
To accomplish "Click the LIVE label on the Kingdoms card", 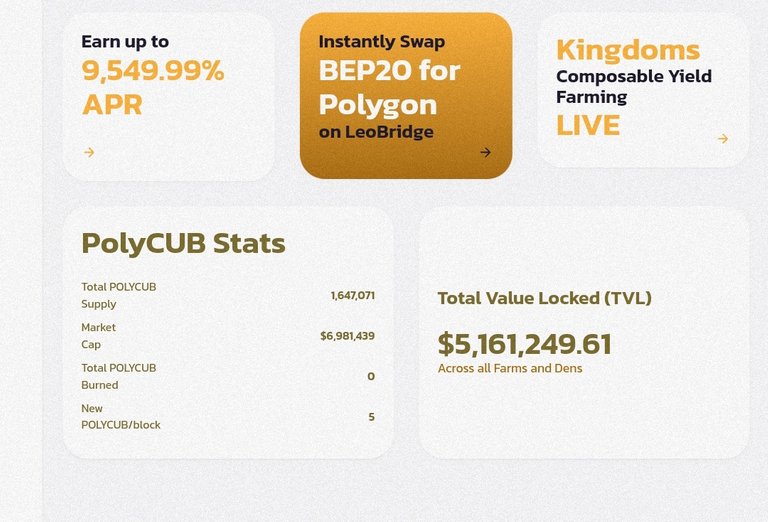I will (x=588, y=125).
